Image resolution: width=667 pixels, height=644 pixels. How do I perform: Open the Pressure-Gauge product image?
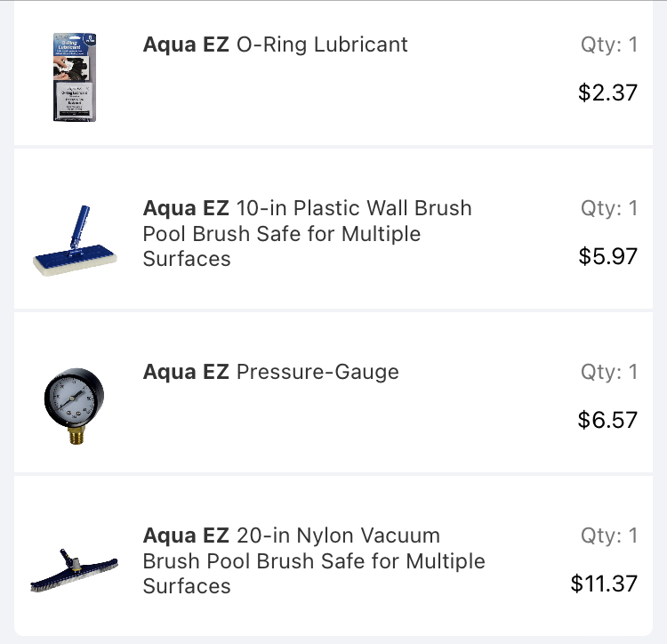[75, 407]
